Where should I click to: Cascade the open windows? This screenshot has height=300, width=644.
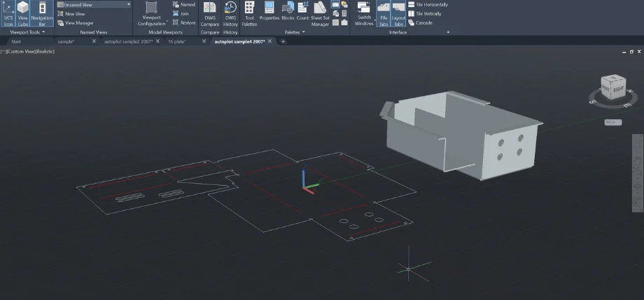[420, 22]
